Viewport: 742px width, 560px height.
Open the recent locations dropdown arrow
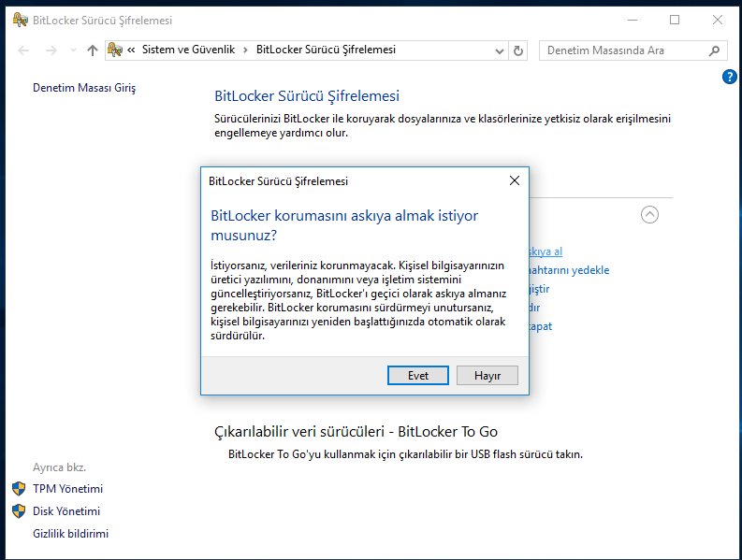tap(73, 50)
